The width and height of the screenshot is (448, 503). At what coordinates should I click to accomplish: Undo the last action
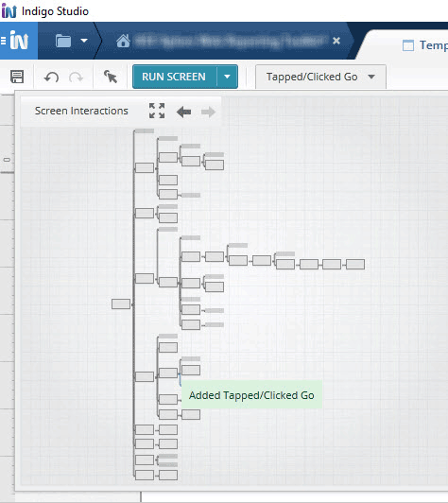(51, 78)
